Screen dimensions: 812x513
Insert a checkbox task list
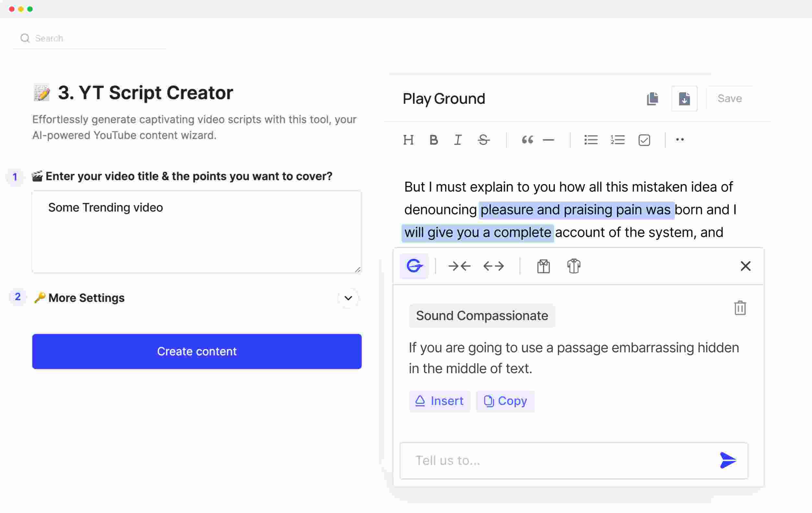tap(644, 140)
